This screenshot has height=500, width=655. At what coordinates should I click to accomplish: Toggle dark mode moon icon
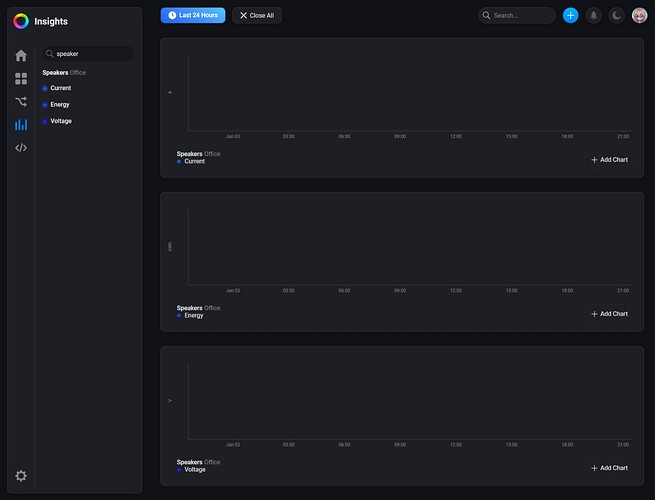click(617, 15)
